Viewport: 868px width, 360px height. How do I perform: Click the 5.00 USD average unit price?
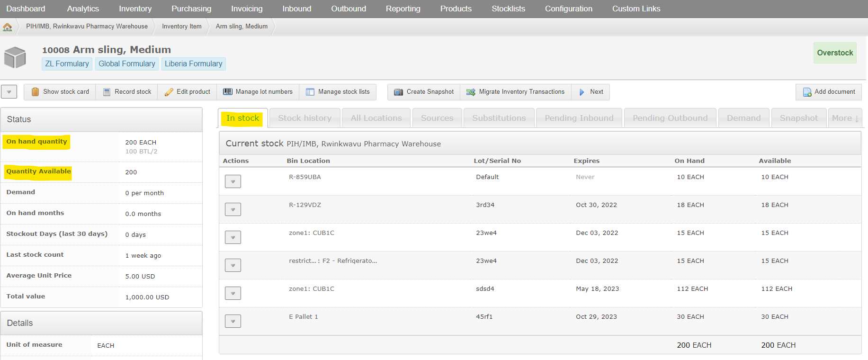point(140,277)
